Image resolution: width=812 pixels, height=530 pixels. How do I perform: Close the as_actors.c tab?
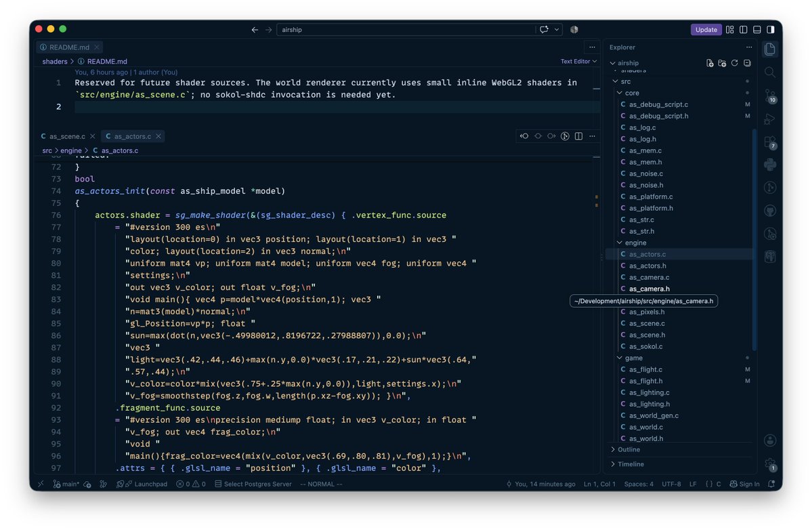(x=158, y=136)
